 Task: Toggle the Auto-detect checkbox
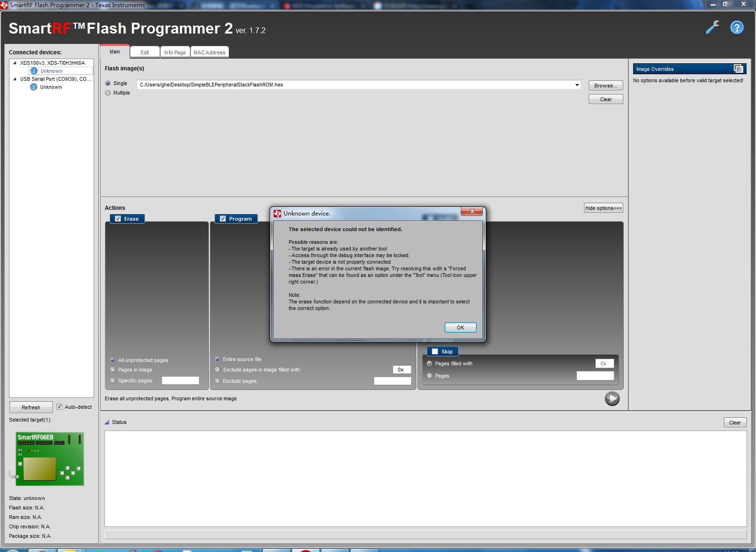60,407
